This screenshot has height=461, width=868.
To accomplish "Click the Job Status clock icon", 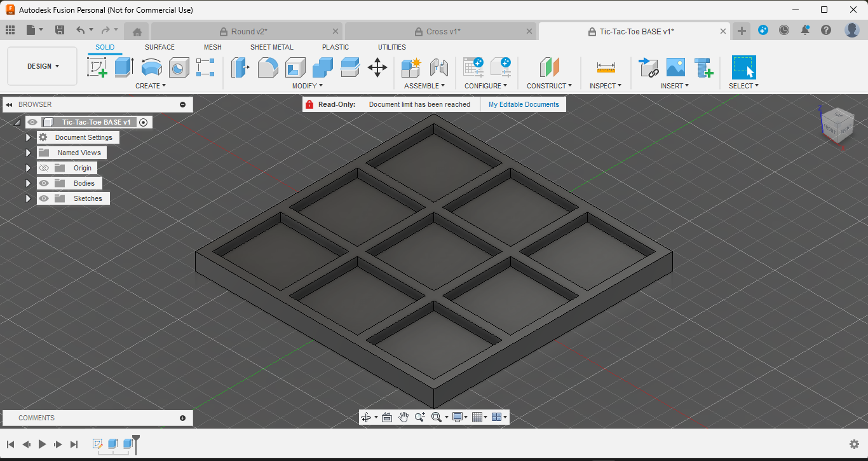I will (784, 30).
